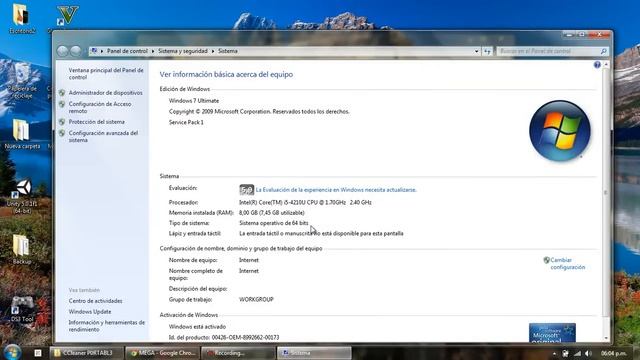Click the Windows está activado text
This screenshot has height=360, width=640.
(x=197, y=327)
